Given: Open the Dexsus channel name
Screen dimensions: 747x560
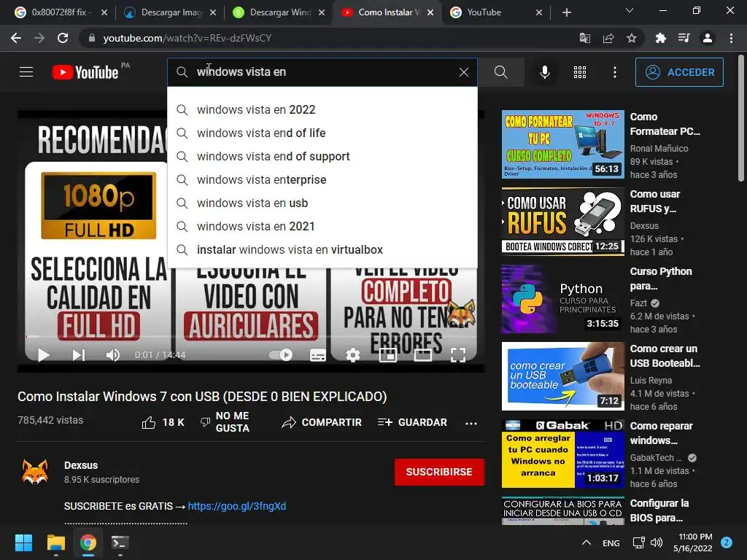Looking at the screenshot, I should 81,465.
